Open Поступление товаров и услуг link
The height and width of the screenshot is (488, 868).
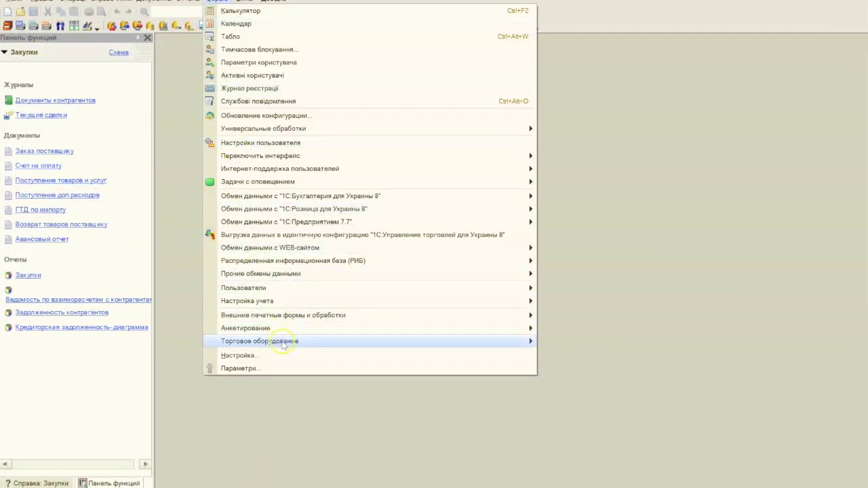(x=61, y=180)
